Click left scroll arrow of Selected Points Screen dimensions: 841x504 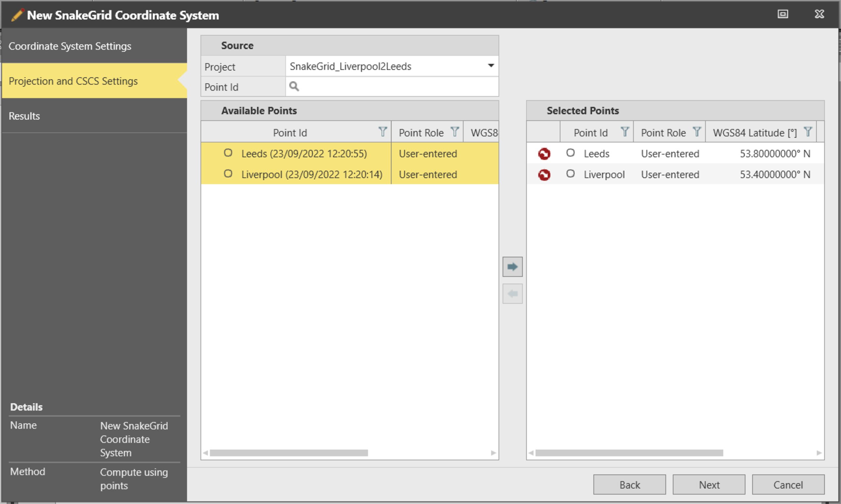[x=531, y=453]
